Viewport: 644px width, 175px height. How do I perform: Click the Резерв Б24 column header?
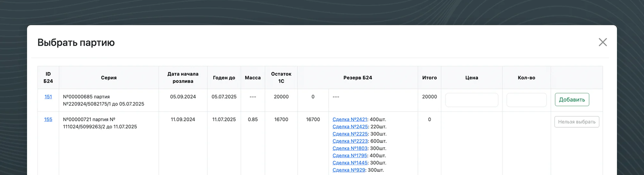[x=357, y=78]
